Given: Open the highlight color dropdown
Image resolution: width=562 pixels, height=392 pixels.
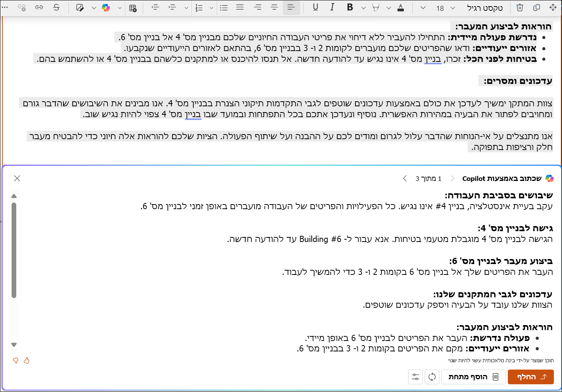Looking at the screenshot, I should pyautogui.click(x=389, y=8).
